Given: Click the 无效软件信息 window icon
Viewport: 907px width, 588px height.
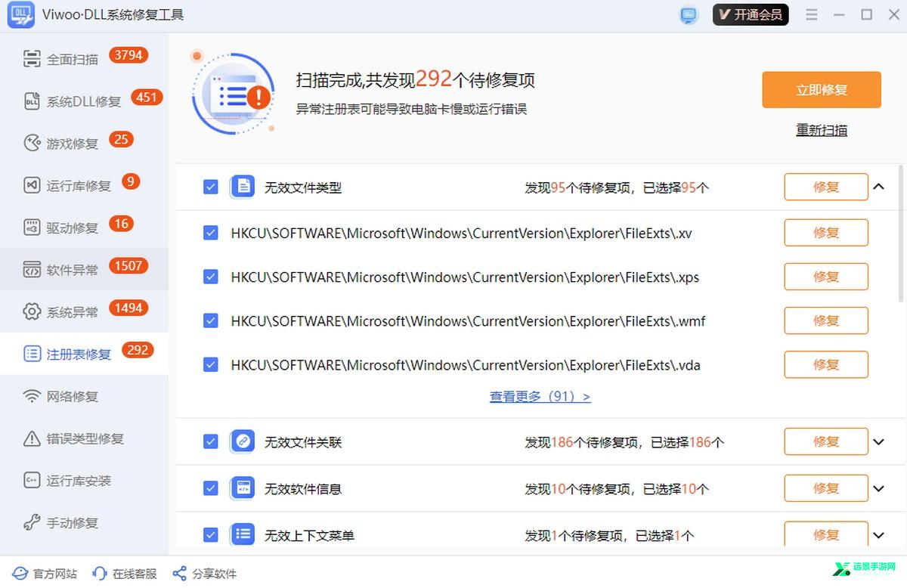Looking at the screenshot, I should click(242, 488).
